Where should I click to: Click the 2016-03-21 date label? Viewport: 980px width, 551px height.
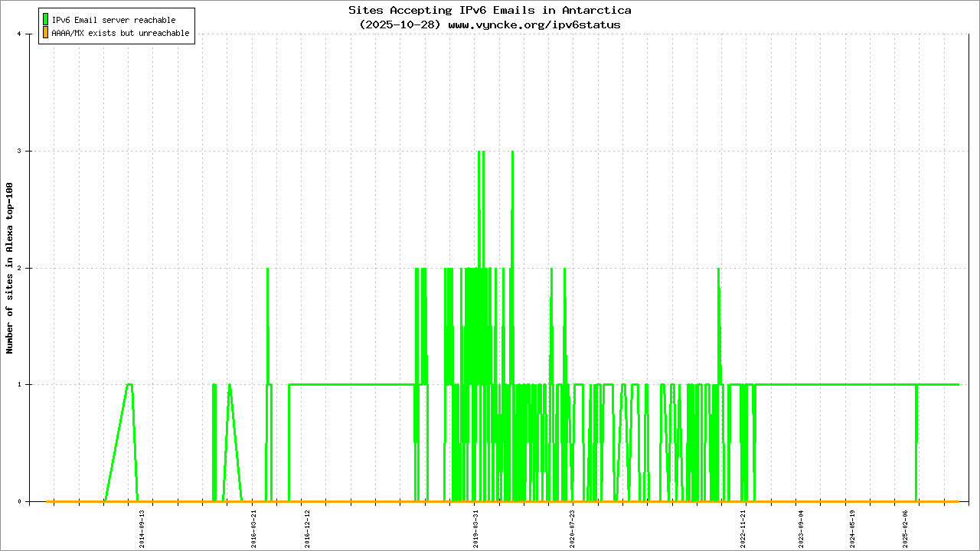254,527
